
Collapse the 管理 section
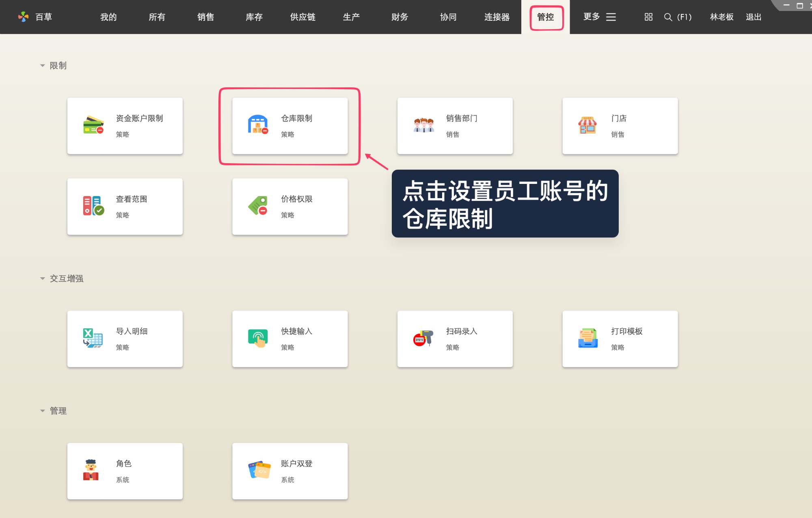(x=42, y=410)
